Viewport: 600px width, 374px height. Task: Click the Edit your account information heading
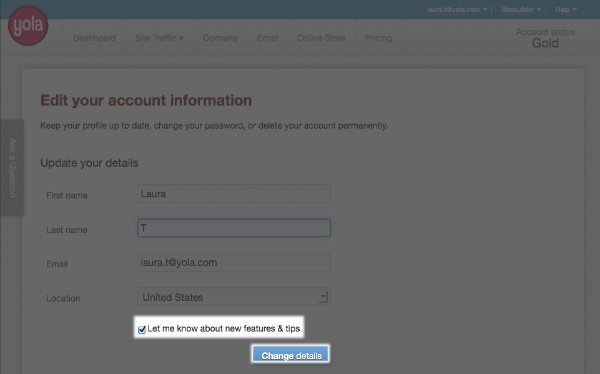(x=146, y=100)
